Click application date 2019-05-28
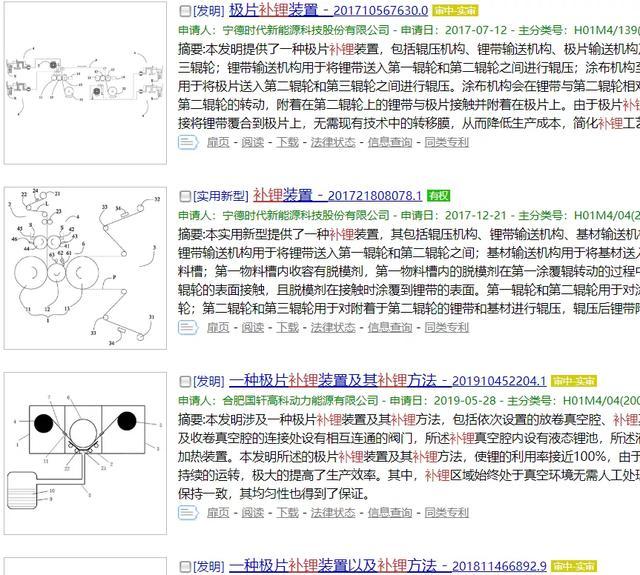The width and height of the screenshot is (640, 575). (464, 400)
